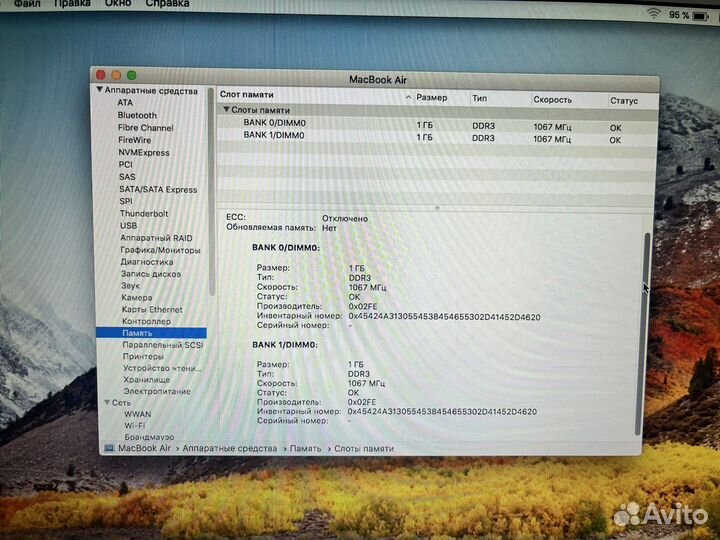This screenshot has width=720, height=540.
Task: Sort by Статус column header
Action: (x=624, y=101)
